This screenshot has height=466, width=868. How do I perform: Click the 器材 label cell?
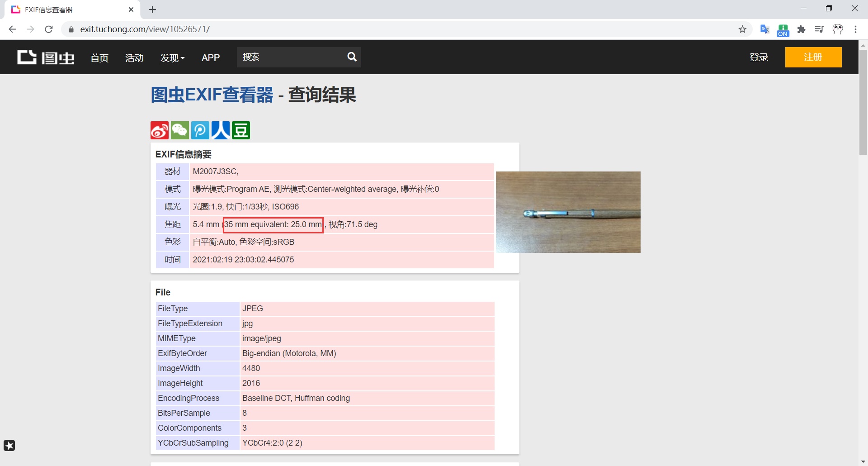coord(172,171)
